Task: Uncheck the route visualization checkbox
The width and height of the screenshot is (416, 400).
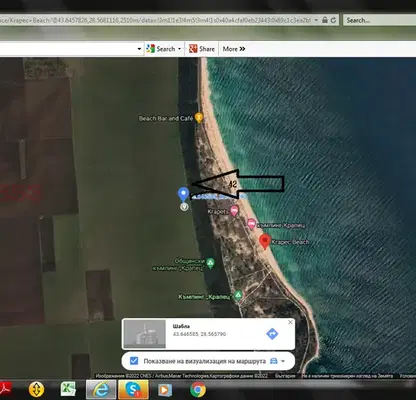Action: coord(134,361)
